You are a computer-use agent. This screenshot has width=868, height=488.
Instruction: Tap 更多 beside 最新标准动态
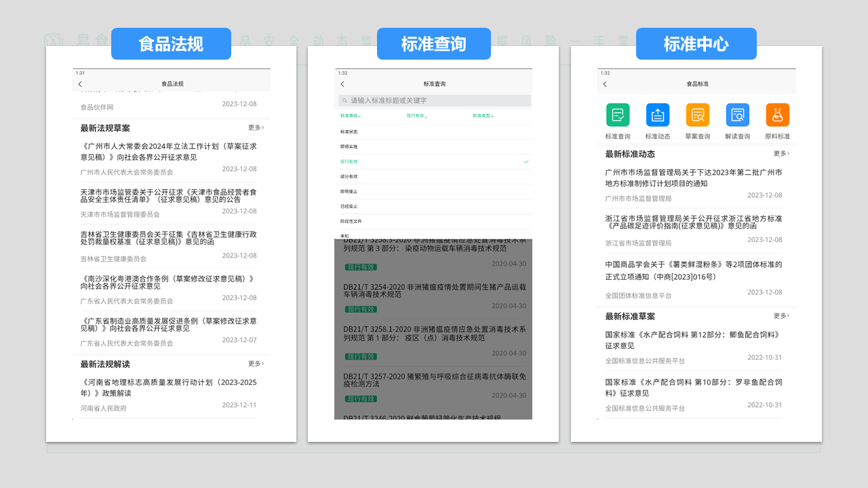tap(781, 154)
